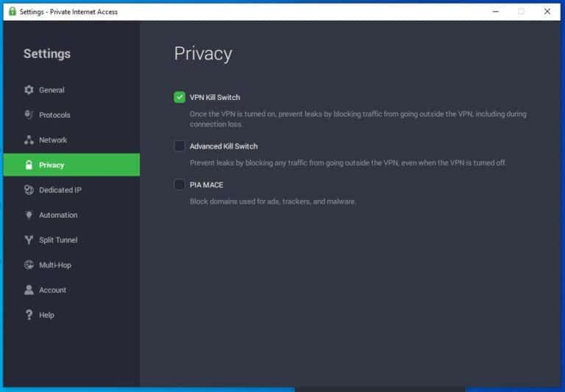Minimize the Settings window

(496, 12)
